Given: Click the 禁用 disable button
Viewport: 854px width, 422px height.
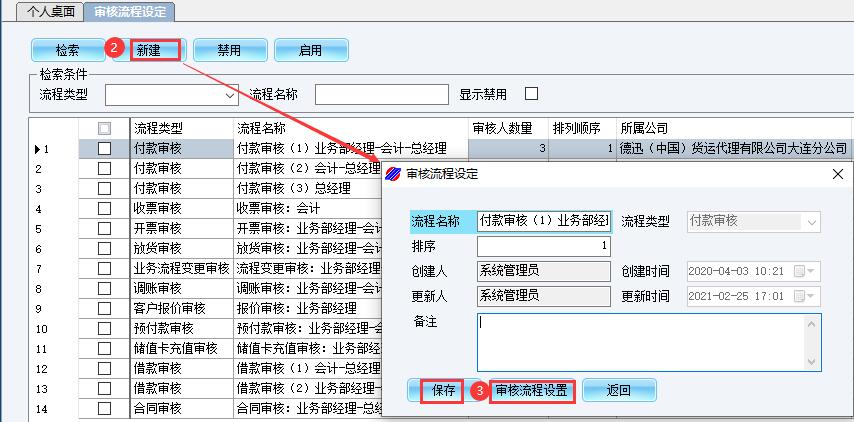Looking at the screenshot, I should (229, 50).
